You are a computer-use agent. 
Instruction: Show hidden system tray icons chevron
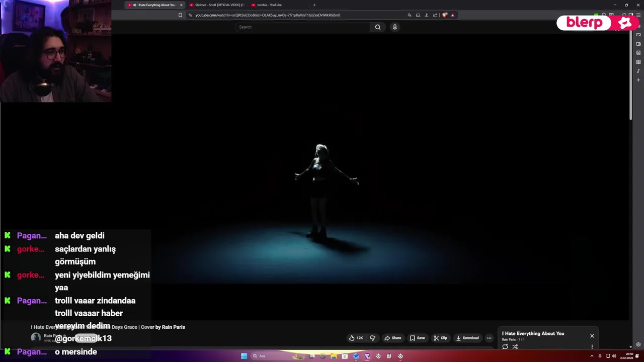593,356
